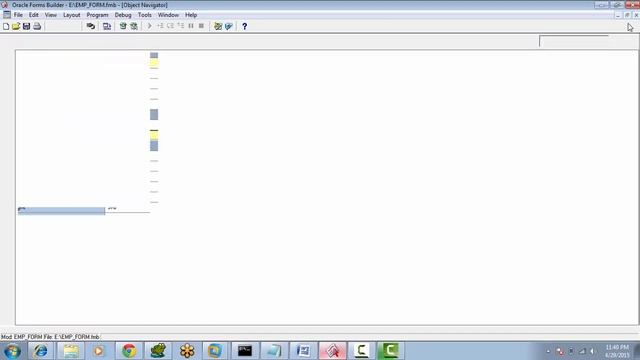Screen dimensions: 640x360
Task: Show hidden tray icons arrow
Action: click(x=548, y=351)
